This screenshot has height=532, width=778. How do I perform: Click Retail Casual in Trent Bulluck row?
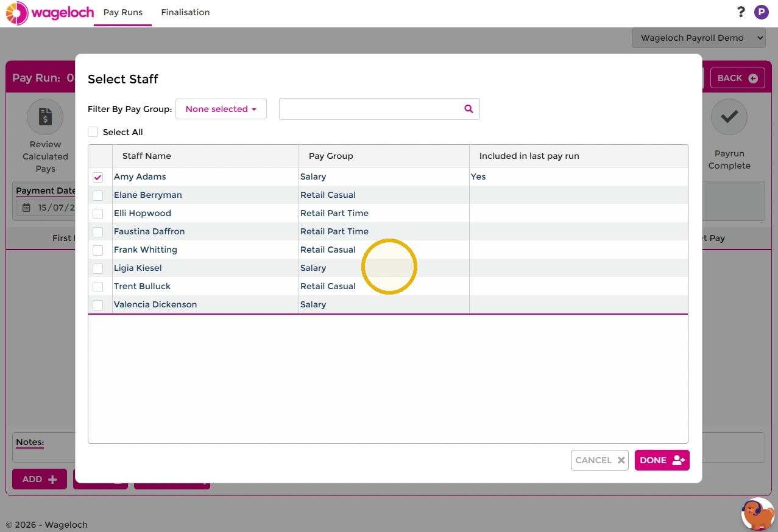point(328,286)
